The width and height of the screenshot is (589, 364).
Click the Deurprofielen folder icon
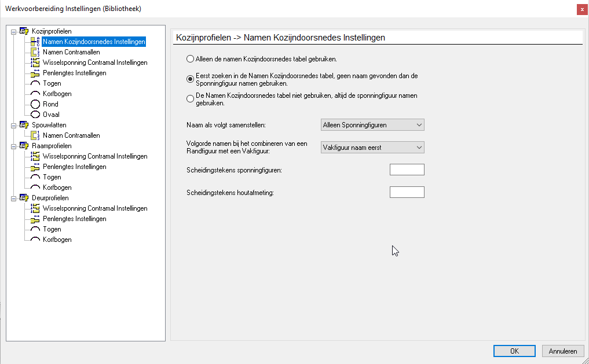click(23, 197)
